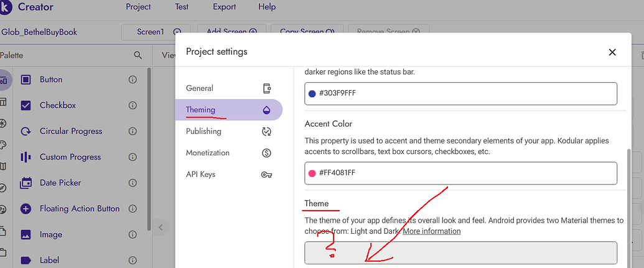Click info icon next to Button component
This screenshot has height=268, width=644.
coord(133,80)
